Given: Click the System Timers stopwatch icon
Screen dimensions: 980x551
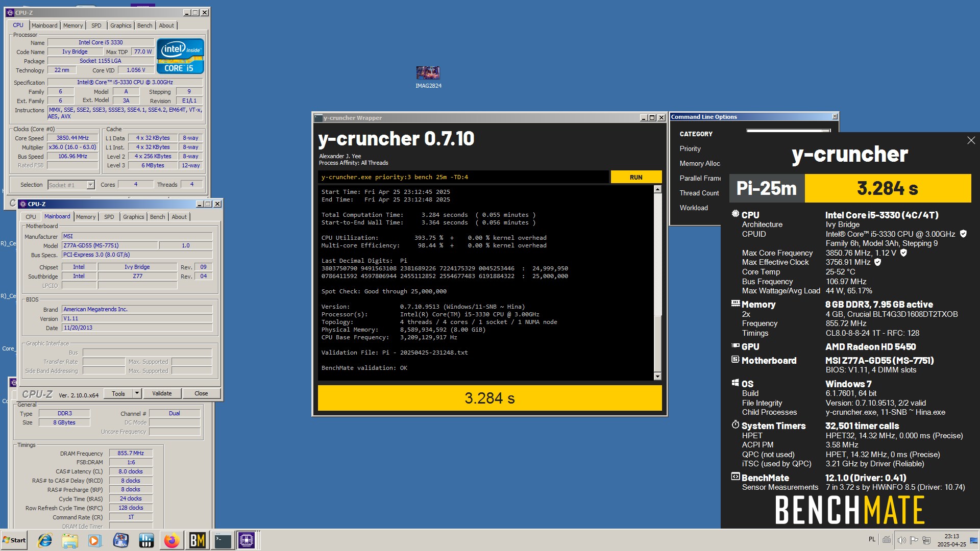Looking at the screenshot, I should pyautogui.click(x=736, y=424).
